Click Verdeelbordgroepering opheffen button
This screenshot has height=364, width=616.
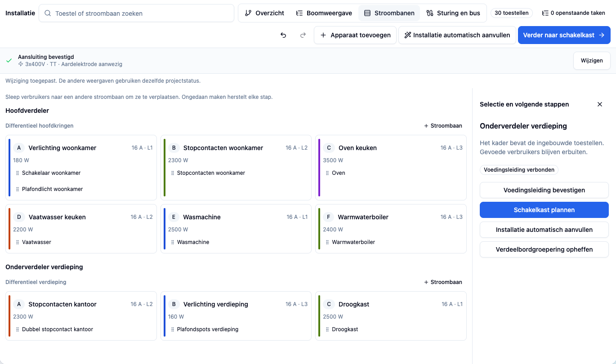[544, 249]
